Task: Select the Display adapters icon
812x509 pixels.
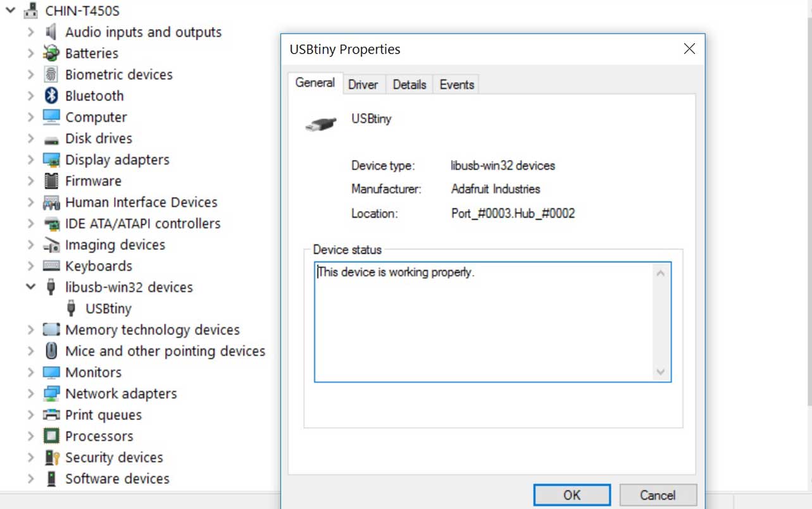Action: [51, 159]
